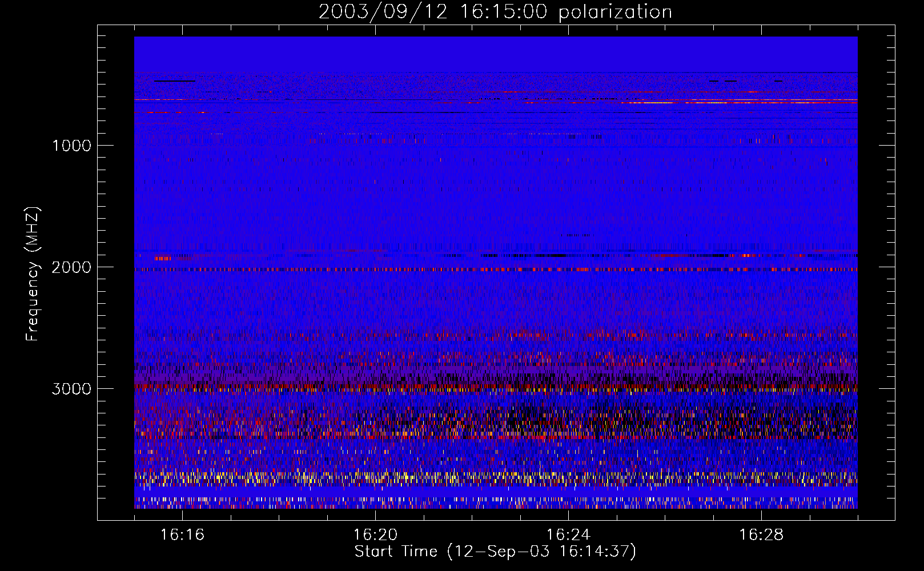Click the 16:20 time axis label
924x571 pixels.
coord(375,535)
